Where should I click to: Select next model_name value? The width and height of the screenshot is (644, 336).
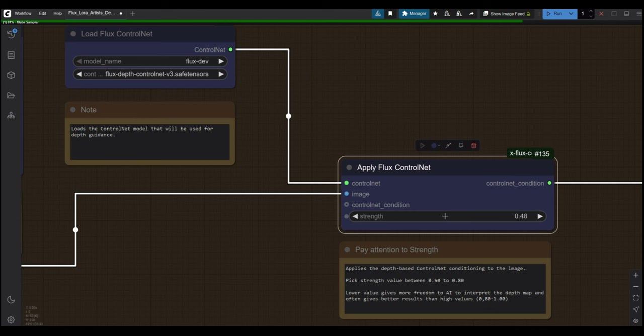[221, 61]
